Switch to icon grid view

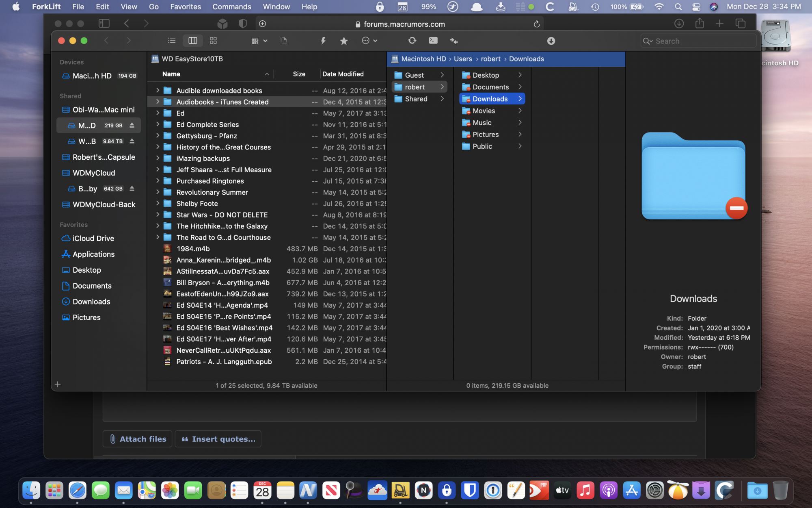click(x=213, y=41)
